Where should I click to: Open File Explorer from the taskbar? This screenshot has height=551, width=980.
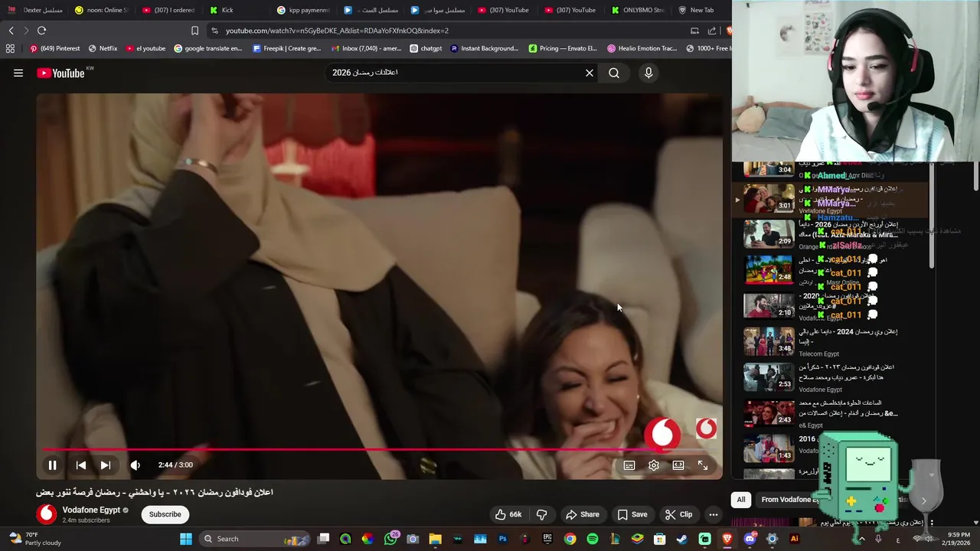click(435, 539)
